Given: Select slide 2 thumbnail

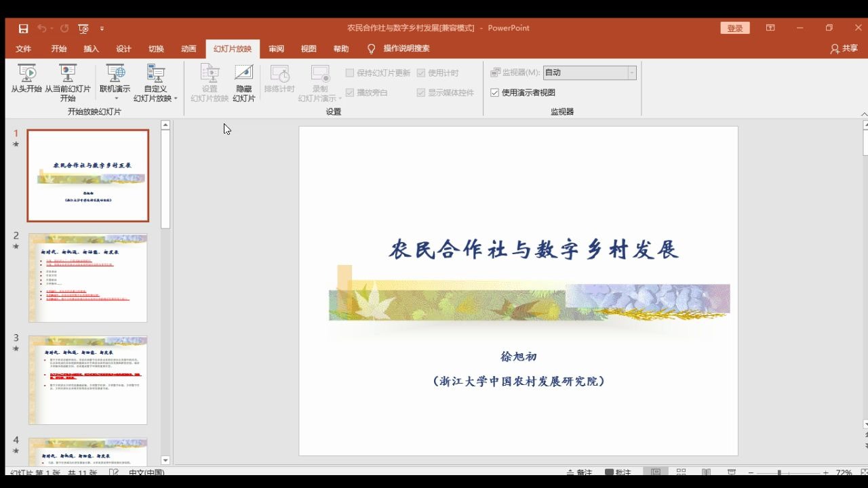Looking at the screenshot, I should pyautogui.click(x=88, y=278).
